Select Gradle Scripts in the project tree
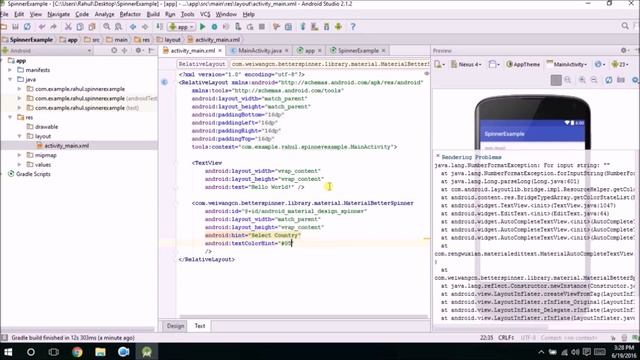Image resolution: width=640 pixels, height=360 pixels. (x=29, y=174)
